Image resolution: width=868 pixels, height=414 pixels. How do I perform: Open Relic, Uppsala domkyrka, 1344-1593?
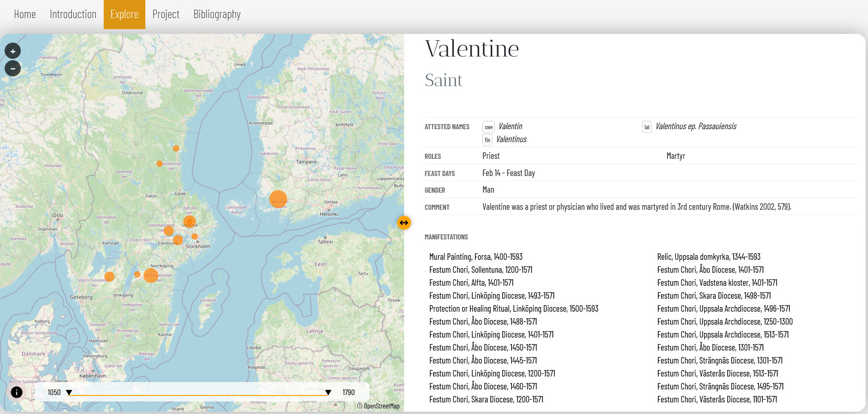[x=709, y=257]
